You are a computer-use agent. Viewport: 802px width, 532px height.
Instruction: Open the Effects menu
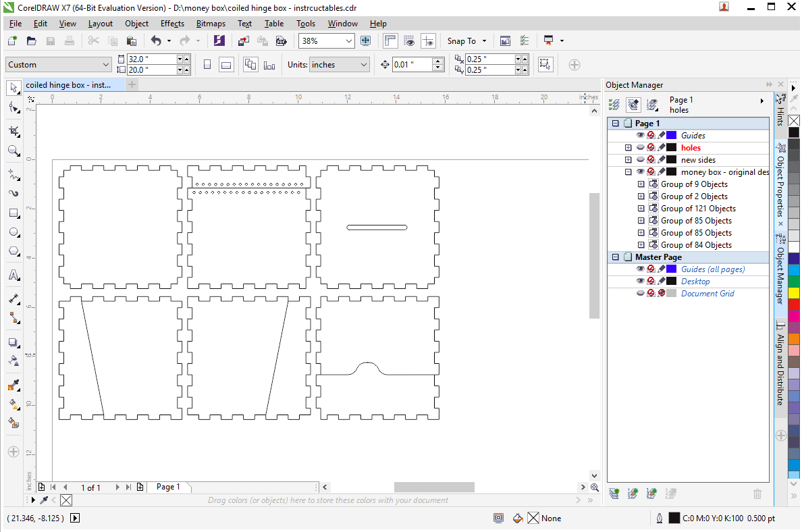(x=172, y=24)
